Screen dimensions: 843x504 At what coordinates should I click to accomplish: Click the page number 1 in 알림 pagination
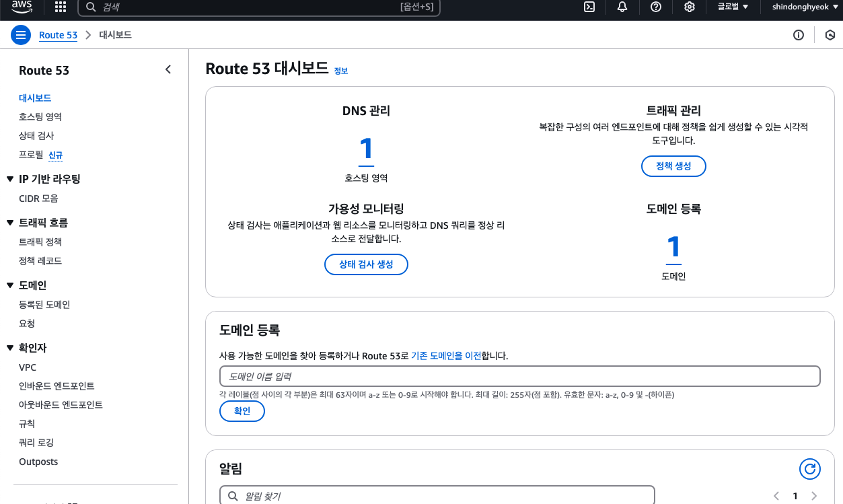795,496
